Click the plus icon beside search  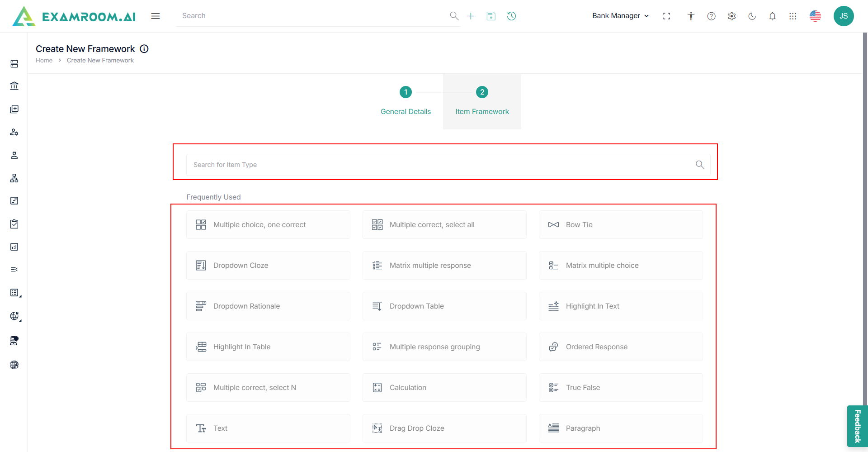coord(471,16)
